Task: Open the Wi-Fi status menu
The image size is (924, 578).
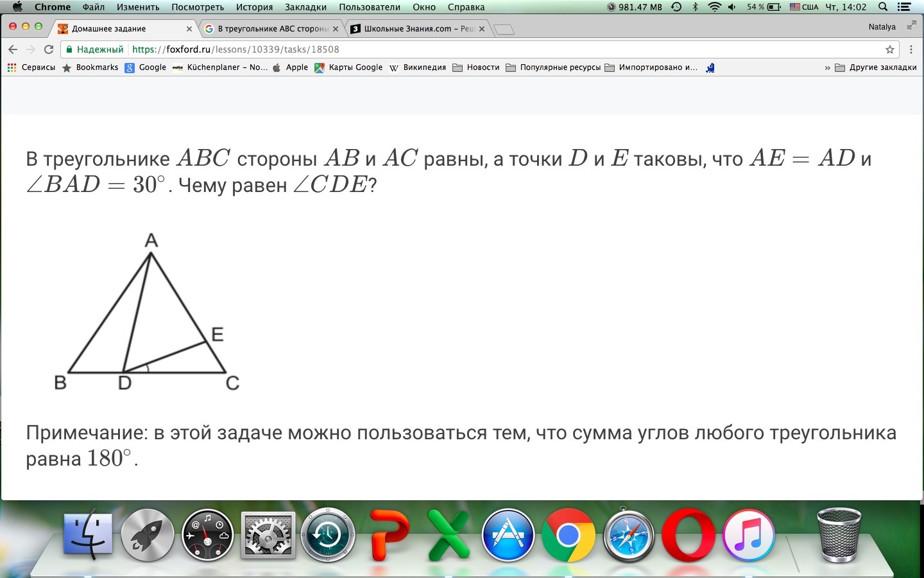Action: 714,7
